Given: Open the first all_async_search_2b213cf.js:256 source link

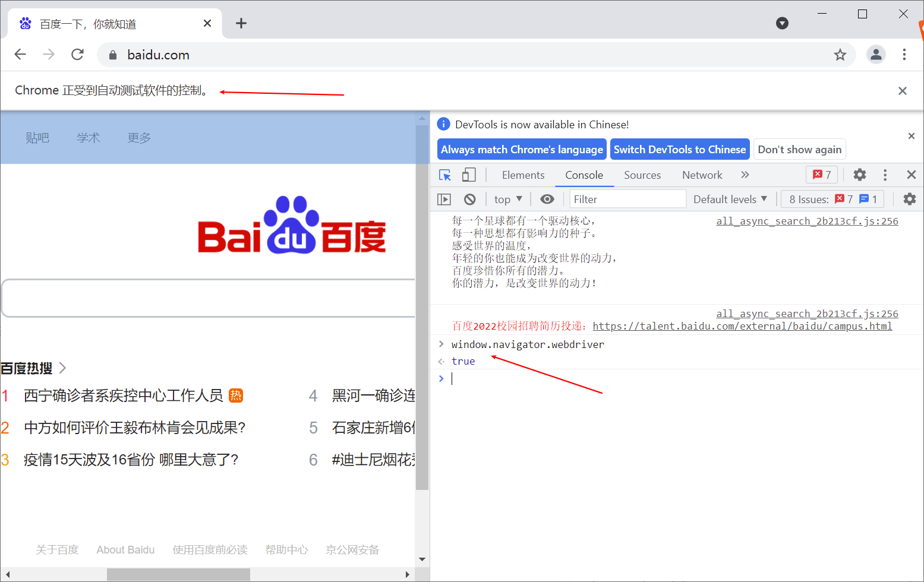Looking at the screenshot, I should tap(807, 221).
